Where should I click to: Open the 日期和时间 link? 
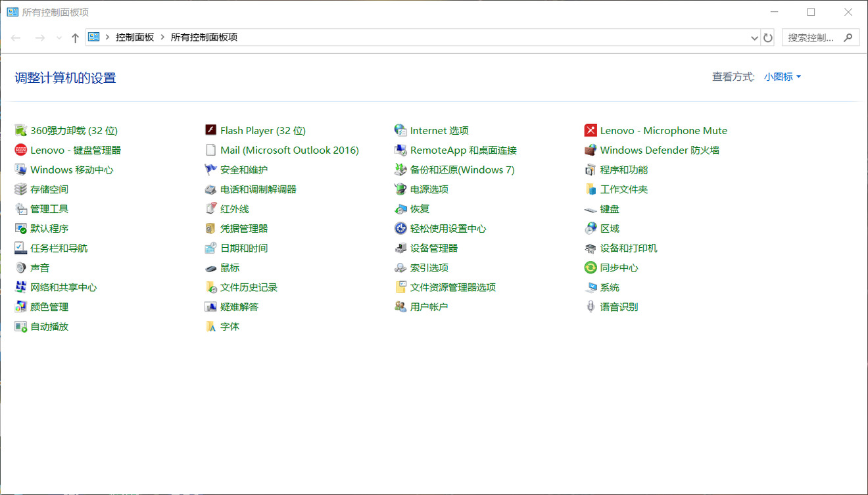coord(244,248)
